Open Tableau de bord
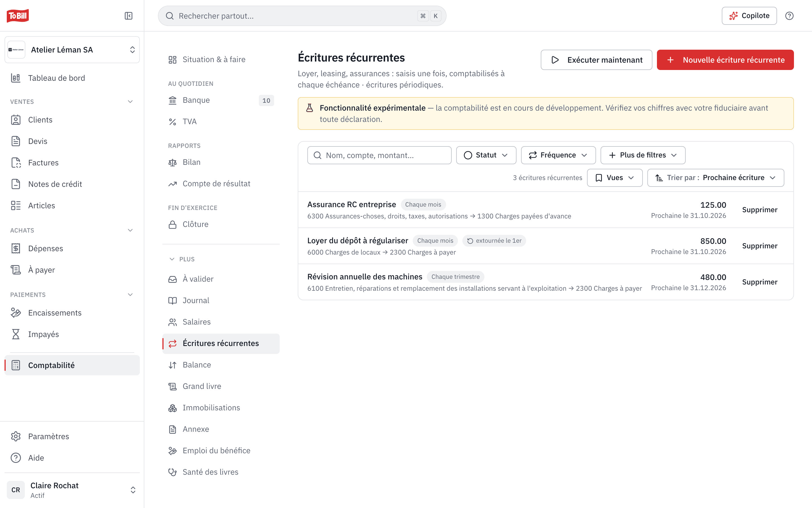812x508 pixels. (x=72, y=78)
